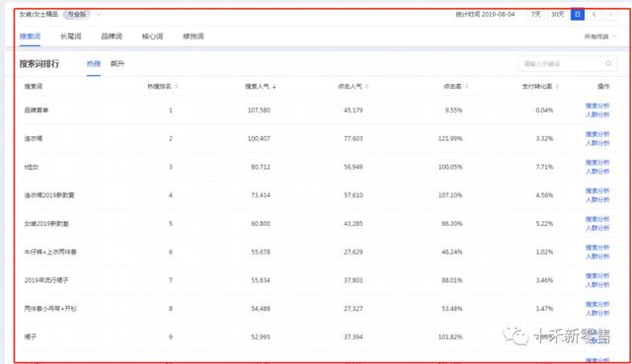This screenshot has height=364, width=632.
Task: Click click-rate value 101.82%
Action: [x=450, y=337]
